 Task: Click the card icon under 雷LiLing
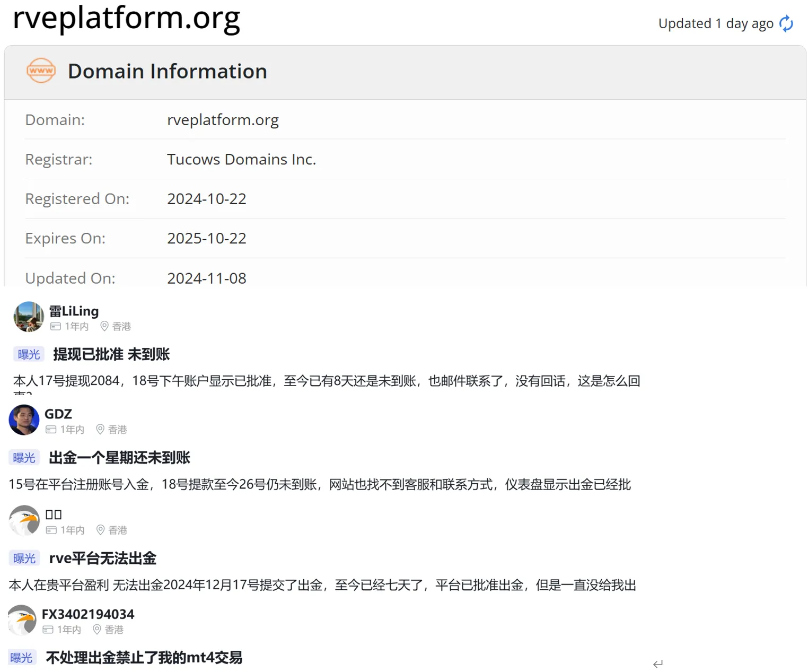[56, 326]
